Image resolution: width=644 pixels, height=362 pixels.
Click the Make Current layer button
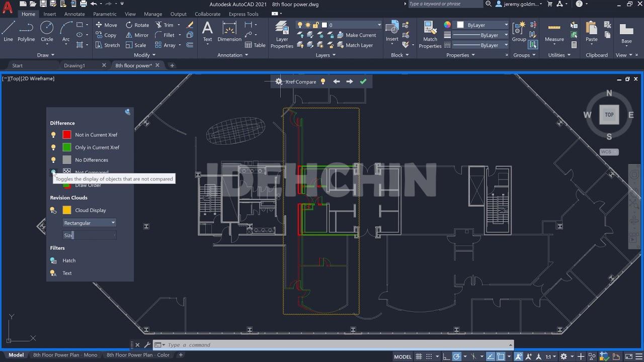click(x=356, y=35)
